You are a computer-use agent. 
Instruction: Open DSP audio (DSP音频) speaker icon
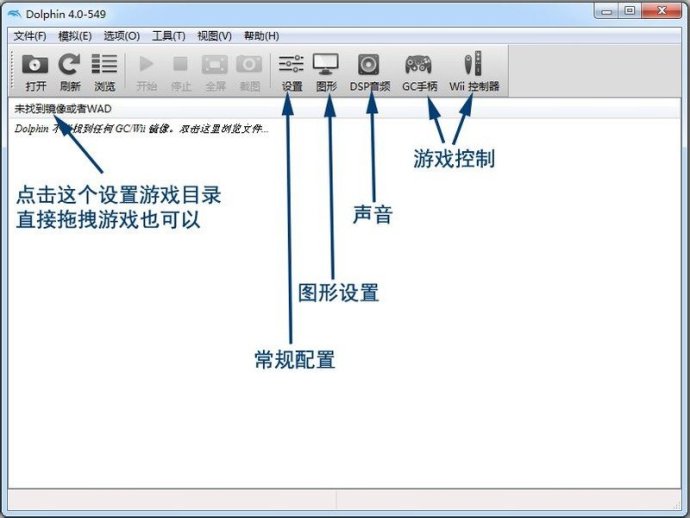(x=369, y=65)
